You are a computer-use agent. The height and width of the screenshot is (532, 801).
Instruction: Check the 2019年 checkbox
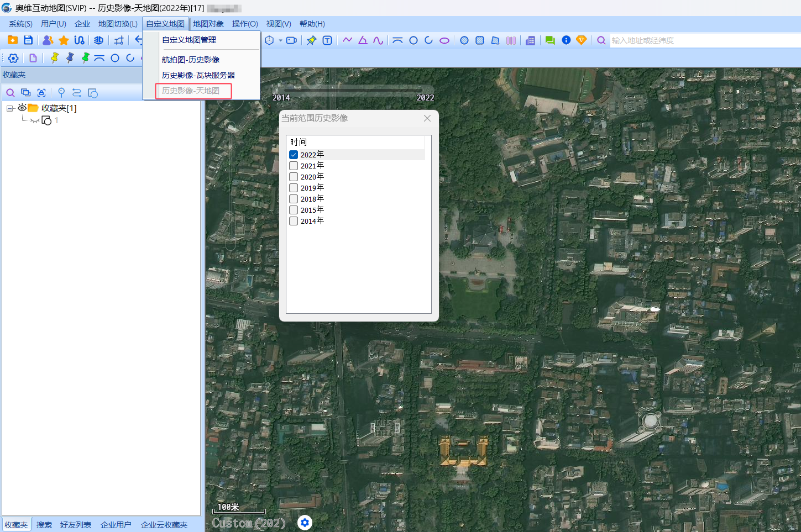[x=294, y=188]
